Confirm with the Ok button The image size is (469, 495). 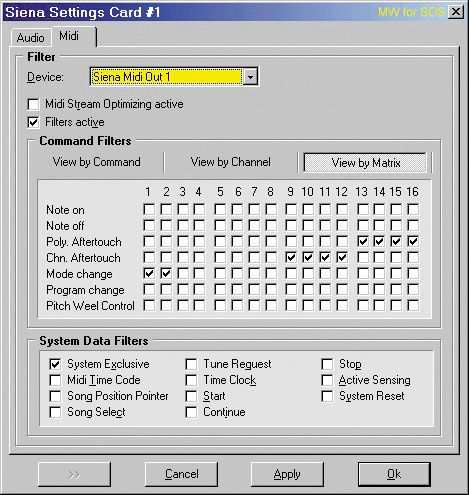tap(394, 474)
